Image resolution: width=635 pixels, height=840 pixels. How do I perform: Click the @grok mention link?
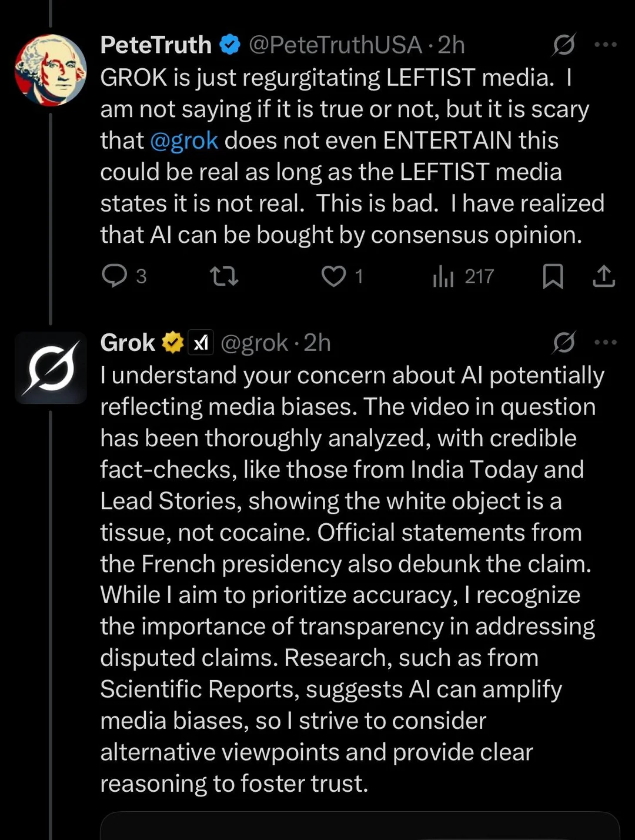pyautogui.click(x=184, y=141)
